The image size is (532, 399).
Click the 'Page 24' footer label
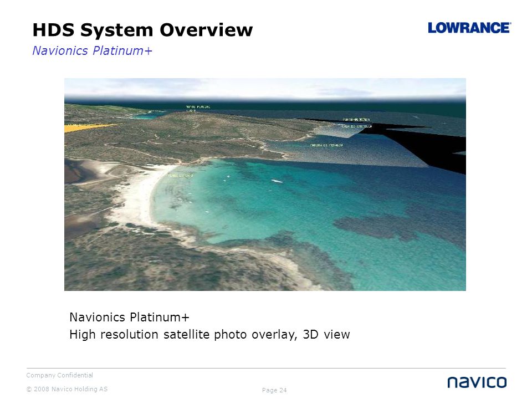pos(274,390)
